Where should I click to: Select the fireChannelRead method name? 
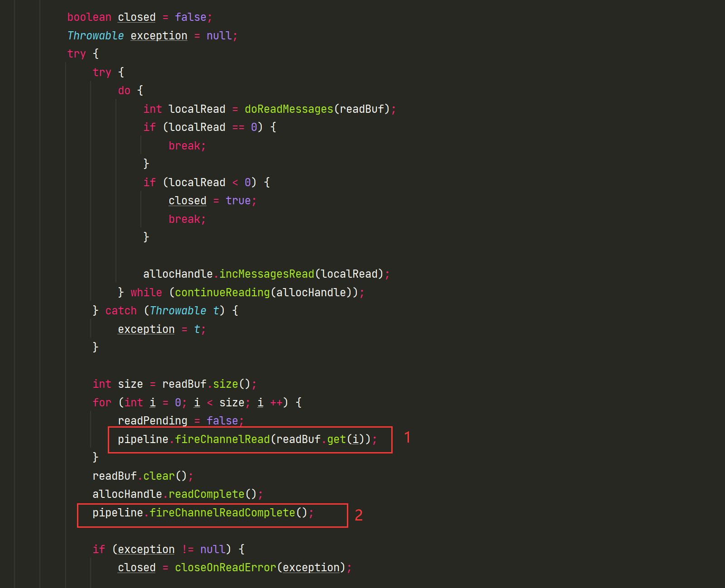pyautogui.click(x=222, y=439)
